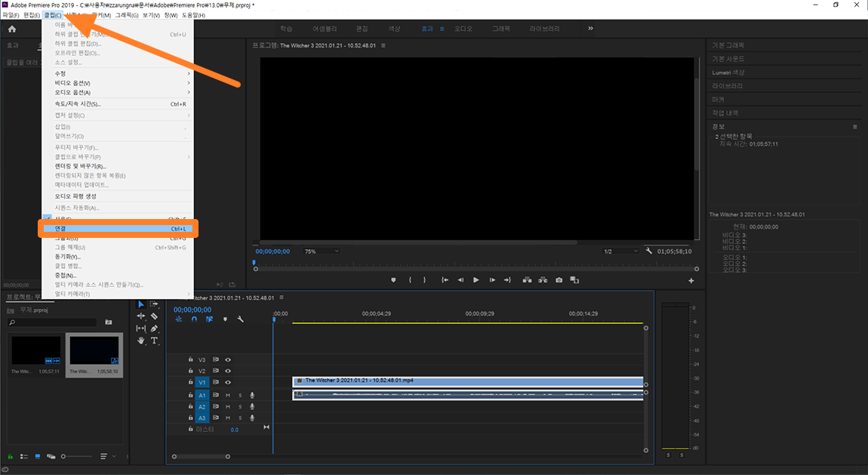Enable voice-over record on A3
This screenshot has width=868, height=475.
[x=252, y=418]
